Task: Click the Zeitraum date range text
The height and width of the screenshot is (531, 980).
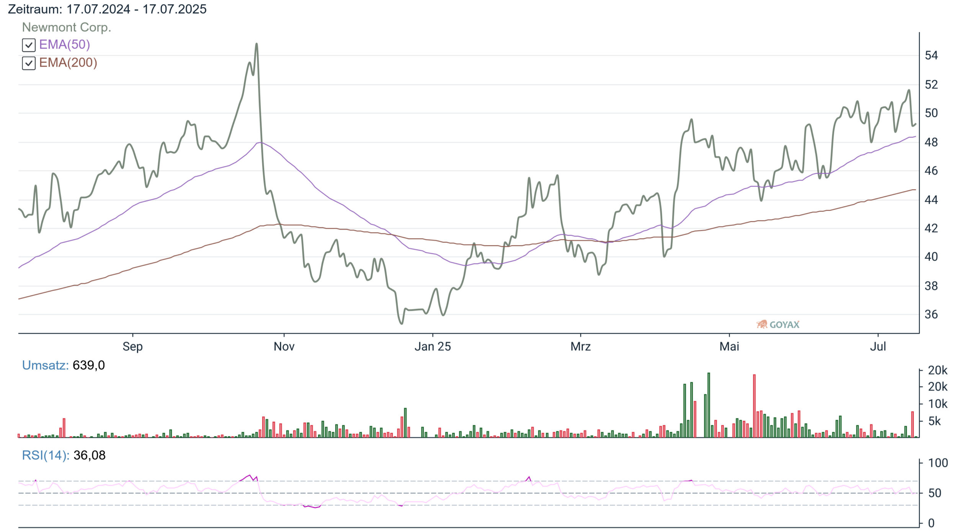Action: tap(107, 9)
